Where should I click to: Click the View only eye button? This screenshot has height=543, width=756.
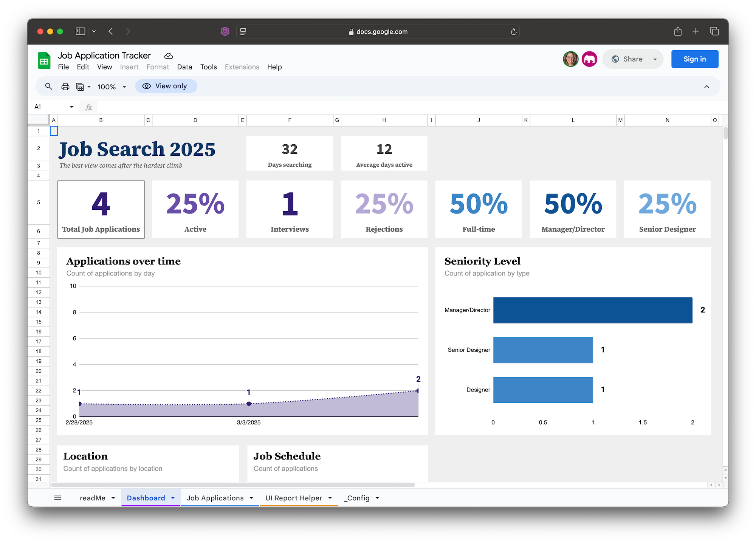[x=166, y=86]
